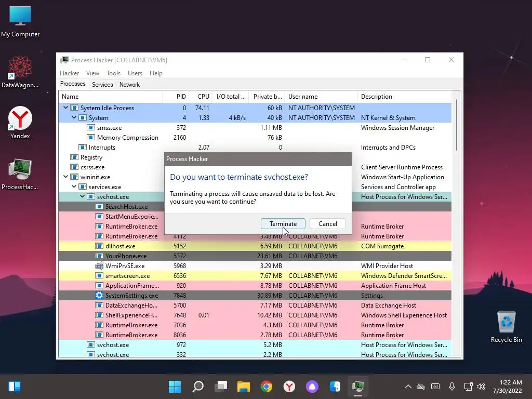Collapse the highlighted svchost.exe node
This screenshot has width=532, height=399.
(x=82, y=196)
